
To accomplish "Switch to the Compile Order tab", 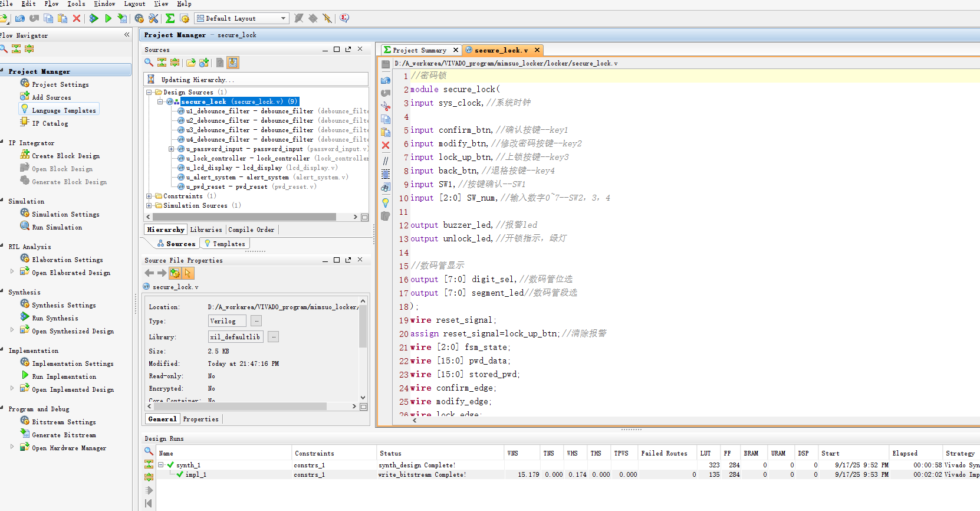I will click(x=251, y=230).
